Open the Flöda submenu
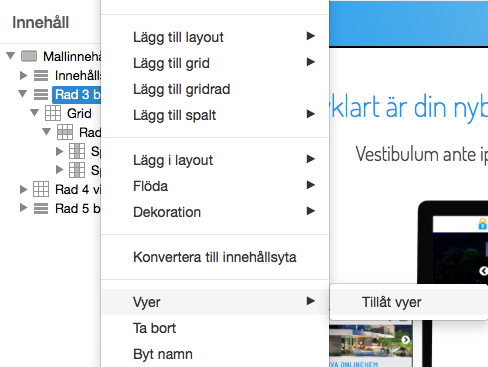 (215, 186)
